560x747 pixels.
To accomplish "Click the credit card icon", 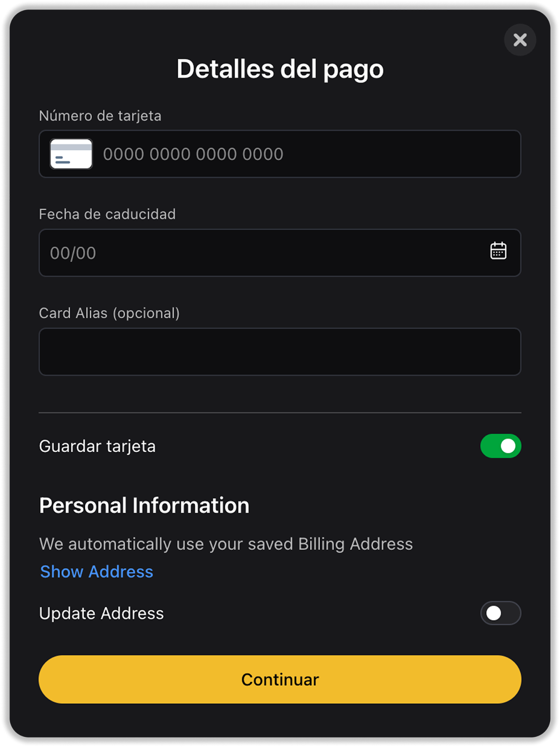I will pyautogui.click(x=71, y=154).
